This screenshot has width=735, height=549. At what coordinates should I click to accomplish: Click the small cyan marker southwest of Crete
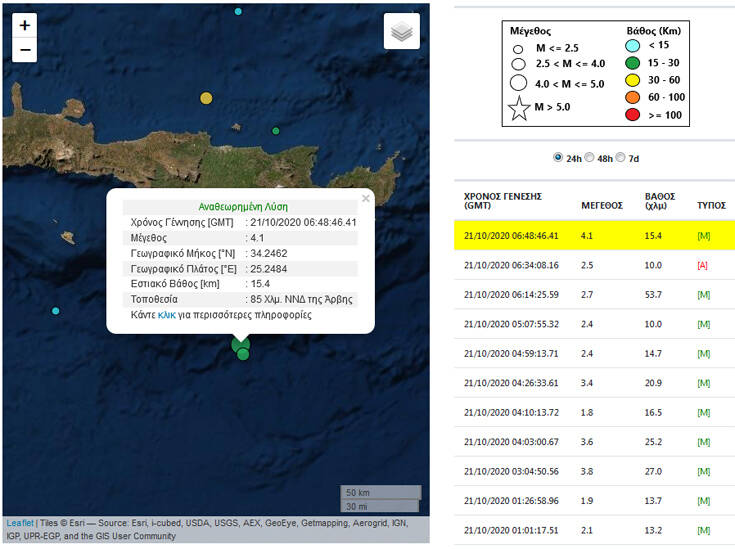click(x=56, y=312)
